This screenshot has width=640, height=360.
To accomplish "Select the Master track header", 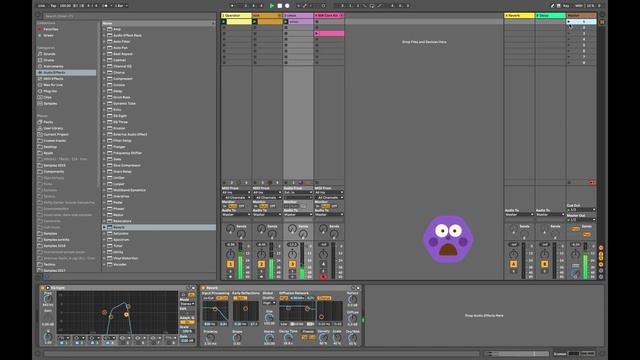I will (x=581, y=16).
